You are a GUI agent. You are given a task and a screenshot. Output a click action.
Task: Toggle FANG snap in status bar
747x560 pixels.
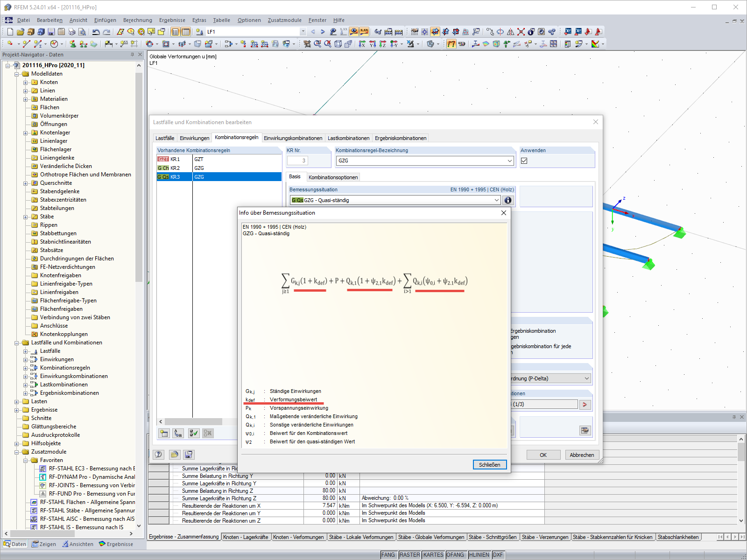[388, 555]
